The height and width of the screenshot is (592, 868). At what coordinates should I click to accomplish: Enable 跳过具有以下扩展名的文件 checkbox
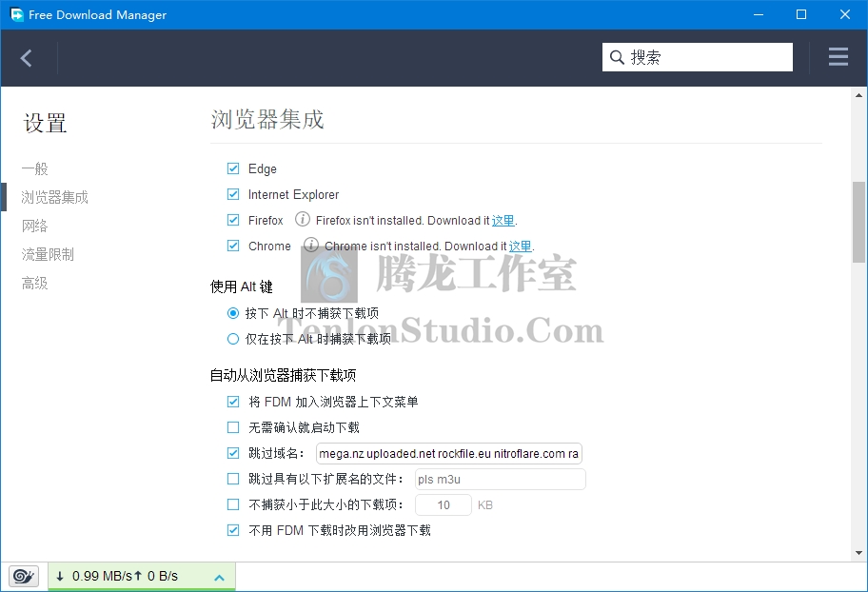233,479
